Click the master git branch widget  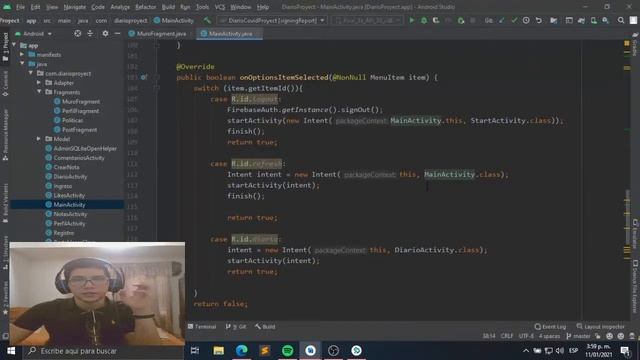tap(578, 336)
